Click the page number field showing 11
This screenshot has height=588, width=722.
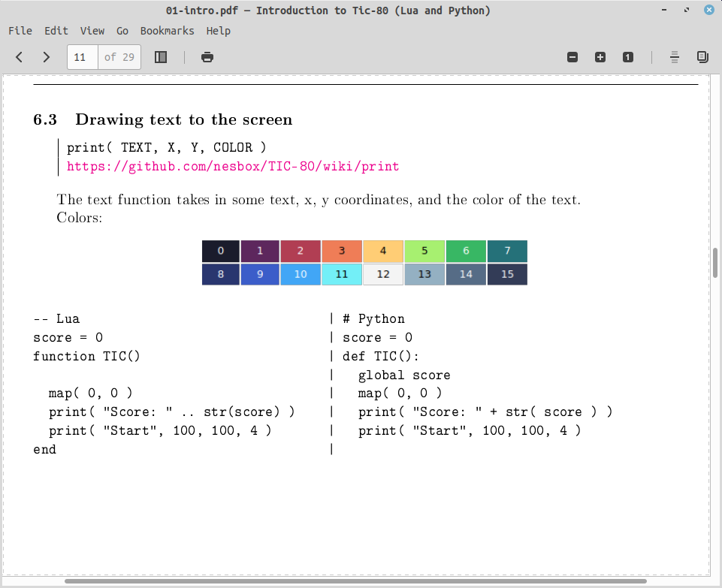point(83,57)
